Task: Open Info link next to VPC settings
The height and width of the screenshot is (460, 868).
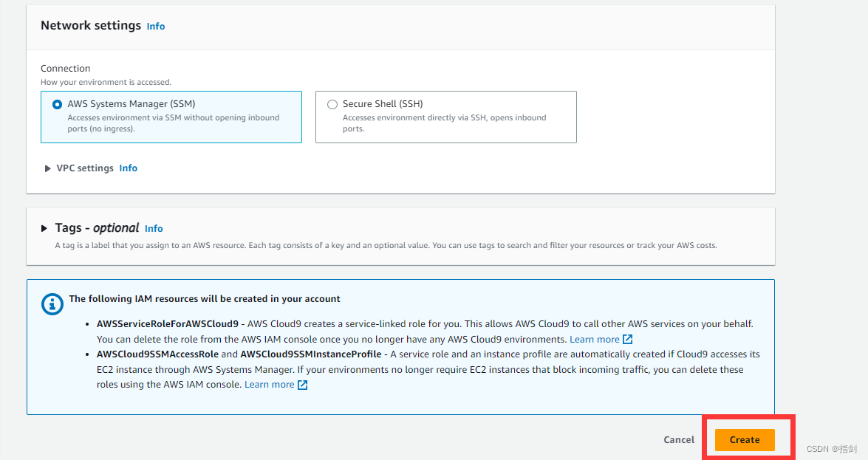Action: pos(128,168)
